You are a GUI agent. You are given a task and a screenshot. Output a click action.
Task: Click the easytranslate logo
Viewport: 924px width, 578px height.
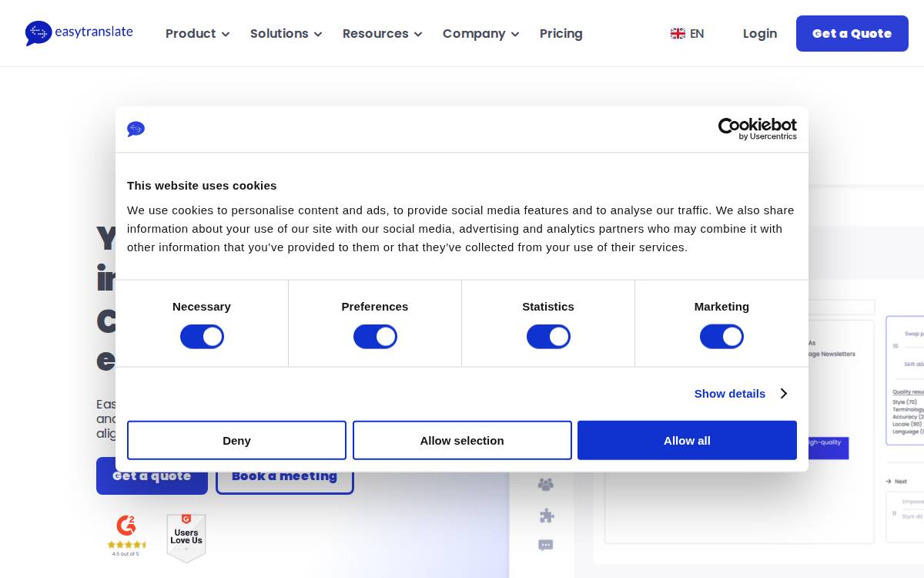(x=79, y=33)
